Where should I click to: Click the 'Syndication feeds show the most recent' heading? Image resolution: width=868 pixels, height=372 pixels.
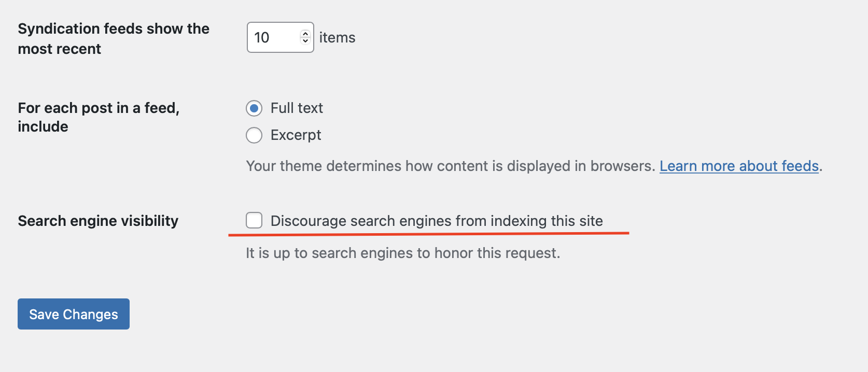click(x=113, y=38)
